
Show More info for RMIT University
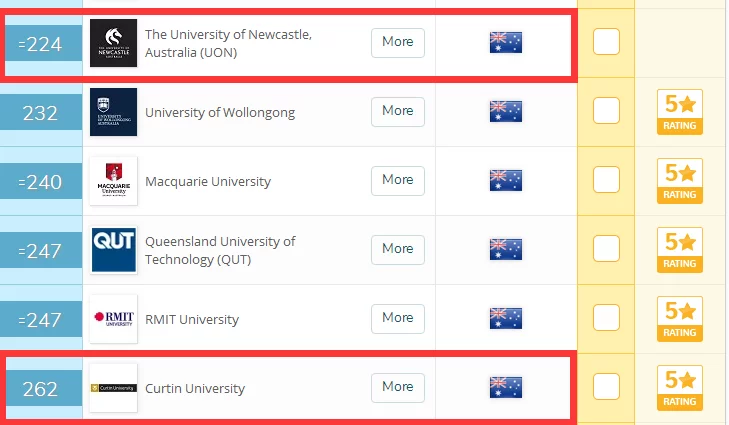pos(397,318)
